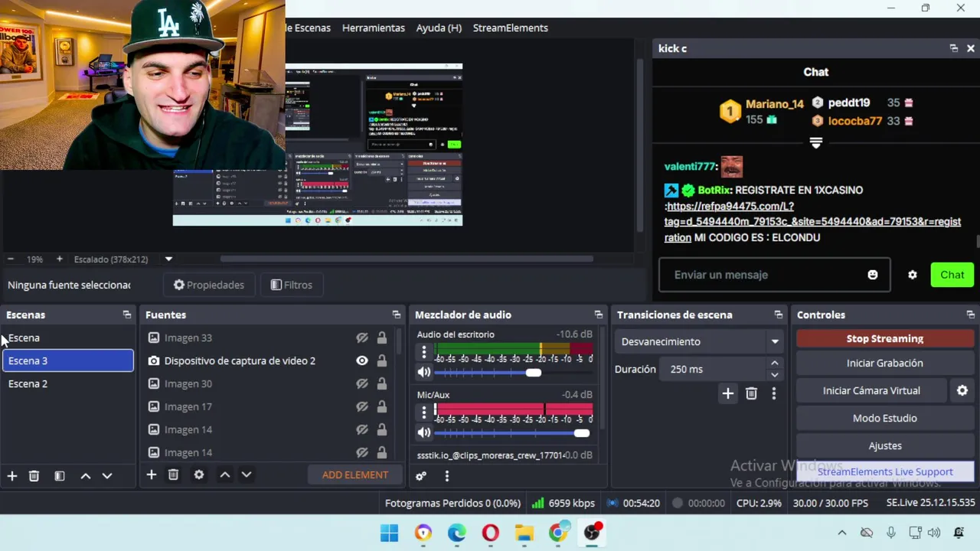Image resolution: width=980 pixels, height=551 pixels.
Task: Open Mic/Aux options three-dot menu
Action: (424, 412)
